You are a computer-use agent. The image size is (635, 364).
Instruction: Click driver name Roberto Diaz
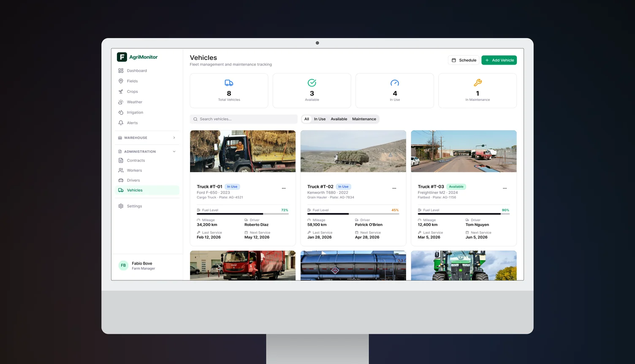(256, 225)
